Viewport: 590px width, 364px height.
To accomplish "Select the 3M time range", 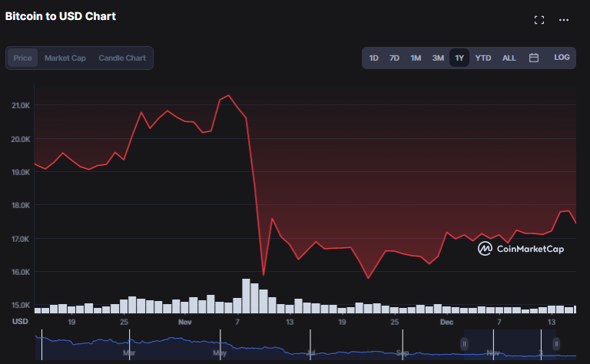I will coord(438,58).
